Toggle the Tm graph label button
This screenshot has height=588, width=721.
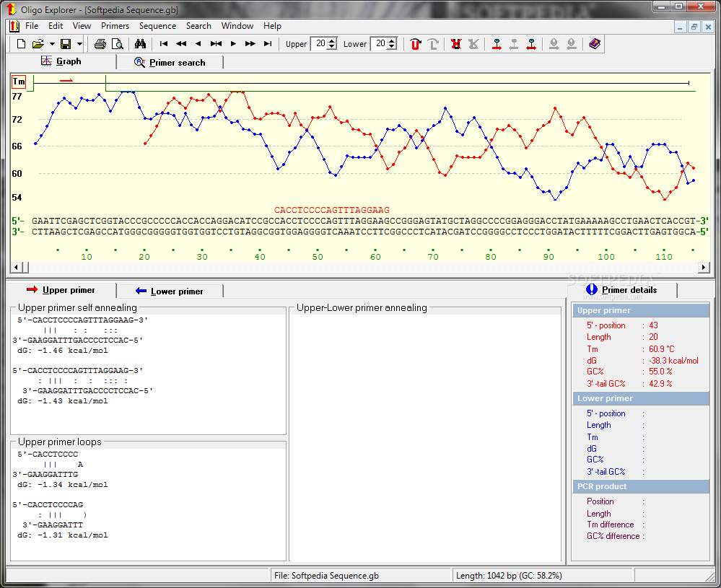pos(19,82)
